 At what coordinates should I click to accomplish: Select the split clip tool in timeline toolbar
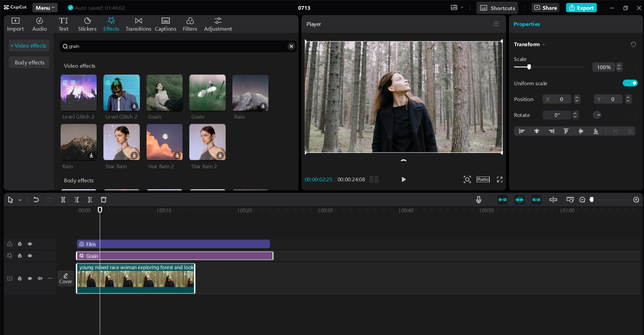click(x=63, y=199)
